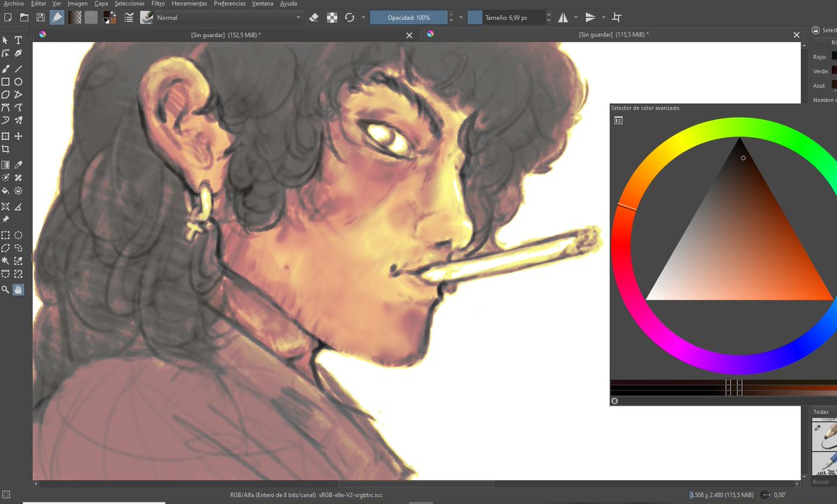
Task: Save the document with the floppy icon
Action: [40, 17]
